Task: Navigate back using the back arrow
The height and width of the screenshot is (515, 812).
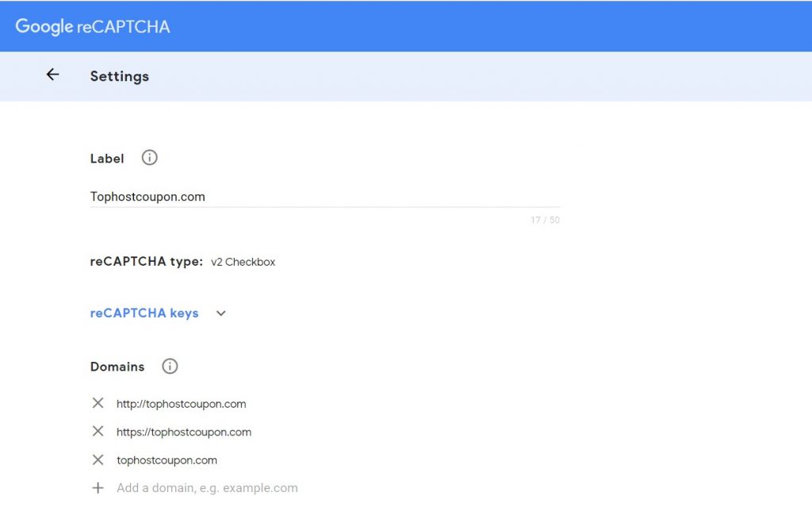Action: coord(52,74)
